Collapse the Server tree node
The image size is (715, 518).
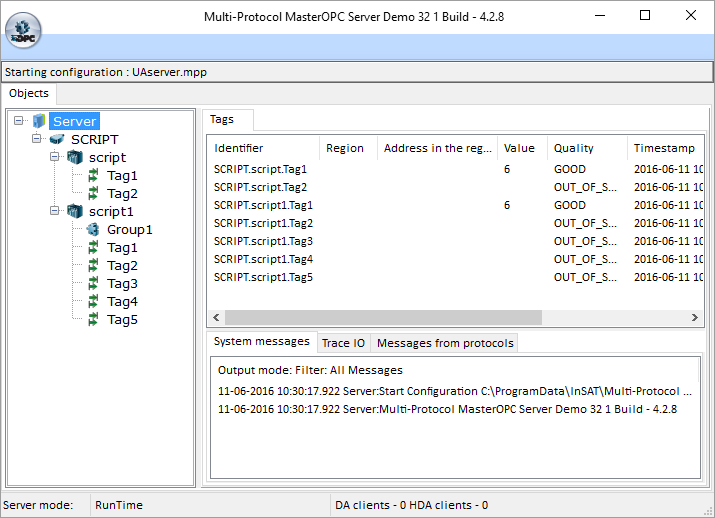click(18, 121)
